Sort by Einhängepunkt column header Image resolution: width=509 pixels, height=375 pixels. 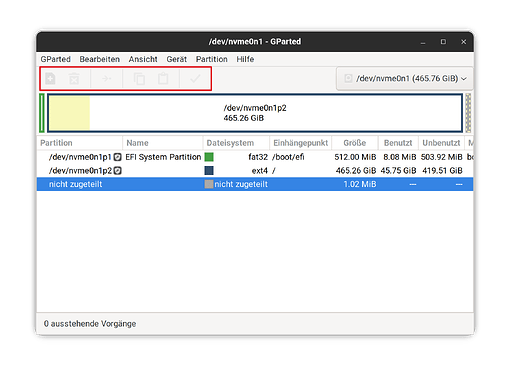click(x=301, y=143)
